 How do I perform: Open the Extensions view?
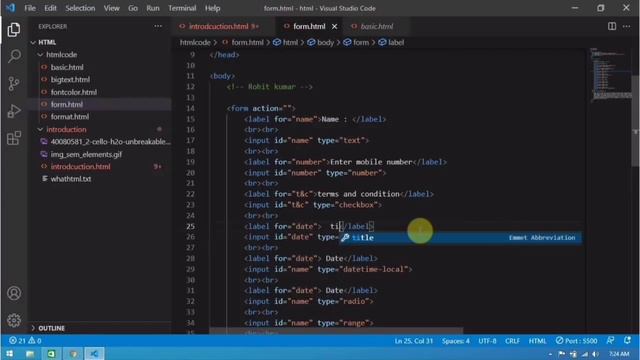(x=14, y=138)
